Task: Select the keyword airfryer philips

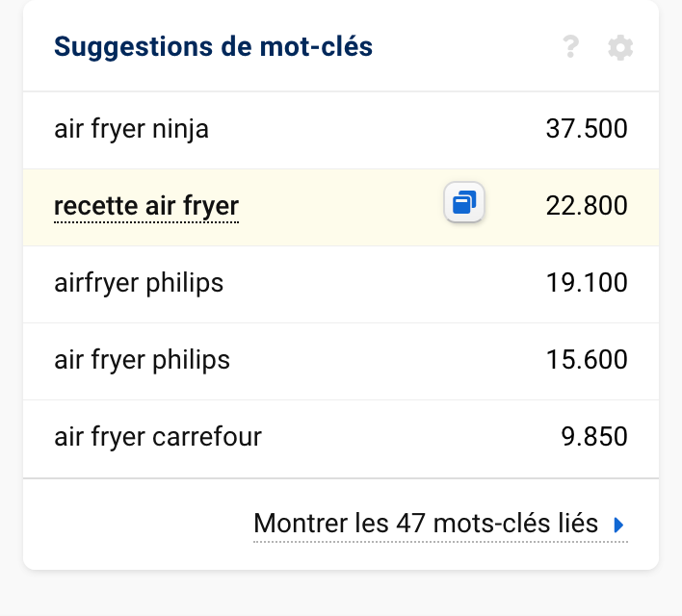Action: pos(139,283)
